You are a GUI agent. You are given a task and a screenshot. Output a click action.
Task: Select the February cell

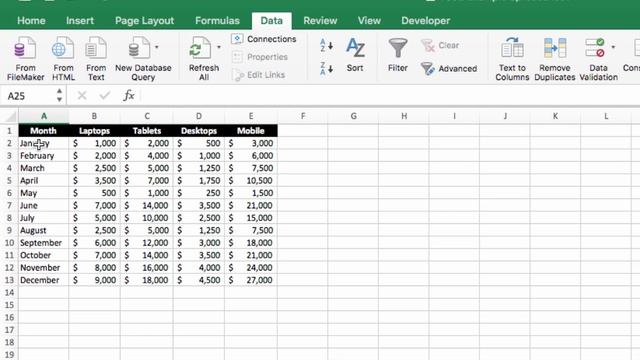pyautogui.click(x=43, y=156)
